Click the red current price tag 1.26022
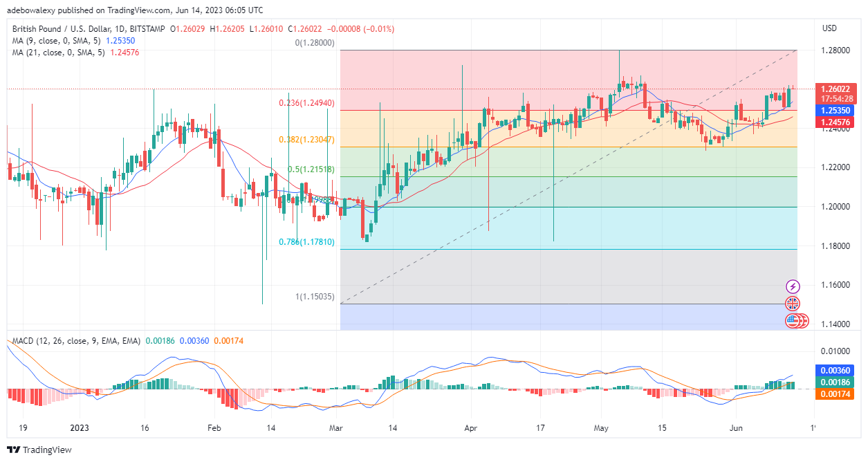868x462 pixels. (835, 89)
